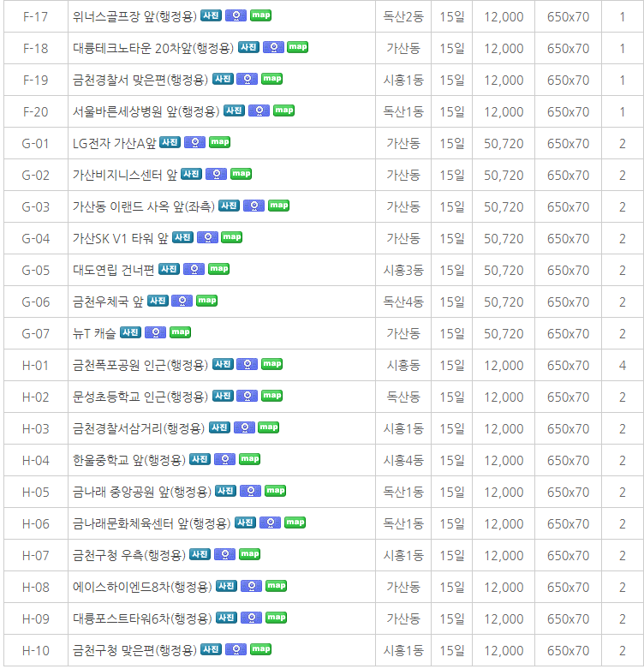View 사진 photo for H-05 금나래 중앙공원 앞
644x669 pixels.
click(225, 491)
